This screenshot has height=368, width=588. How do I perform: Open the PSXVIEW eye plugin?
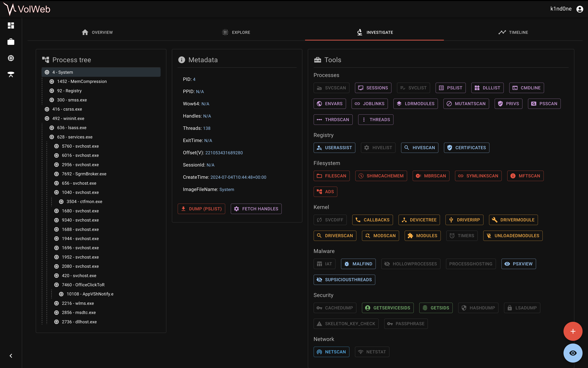518,264
